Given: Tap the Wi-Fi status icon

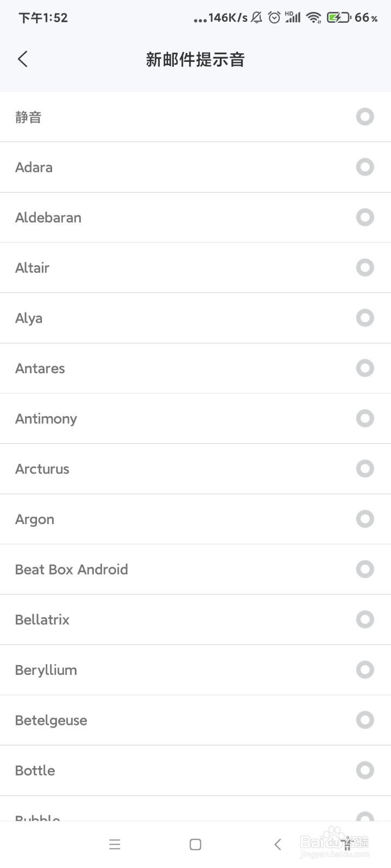Looking at the screenshot, I should [313, 18].
